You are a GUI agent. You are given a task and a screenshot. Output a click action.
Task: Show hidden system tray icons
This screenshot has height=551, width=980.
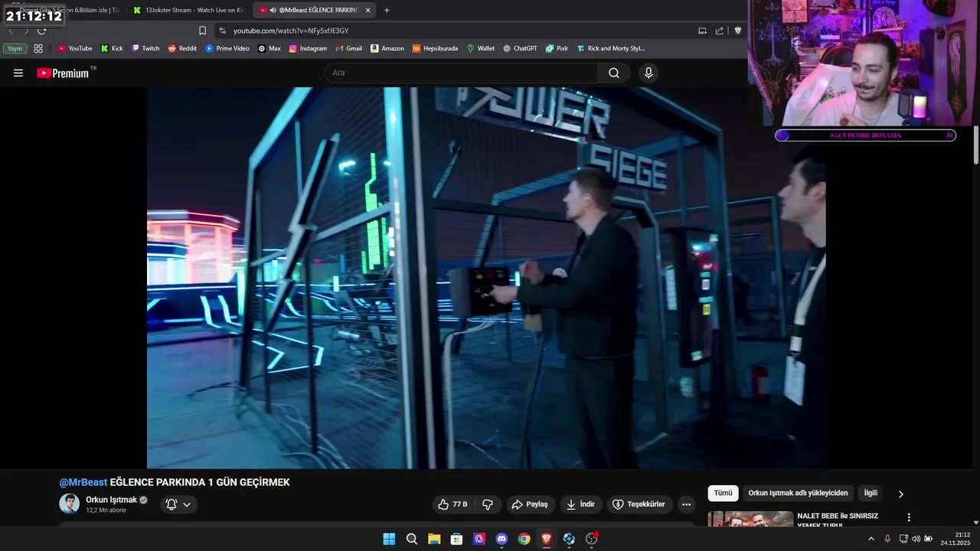871,539
